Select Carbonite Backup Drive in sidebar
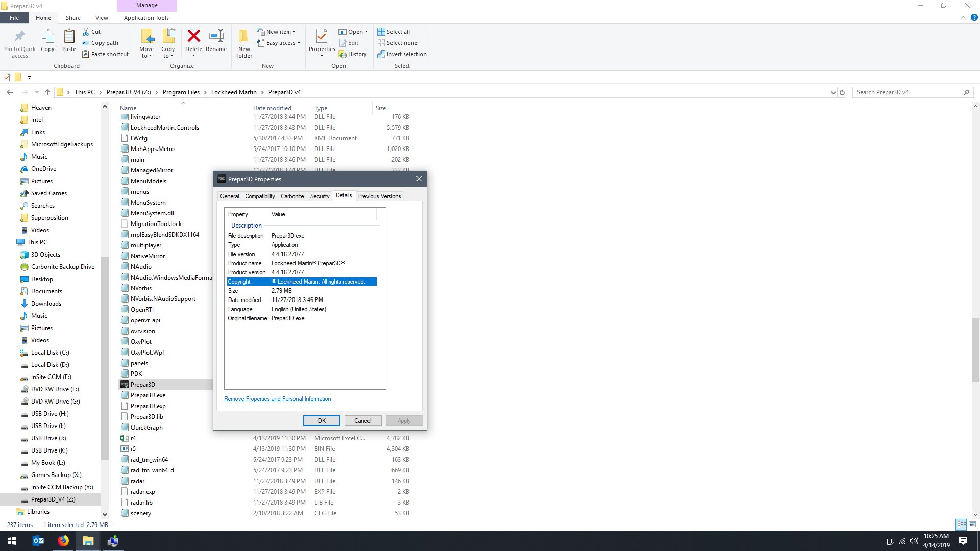 (62, 267)
